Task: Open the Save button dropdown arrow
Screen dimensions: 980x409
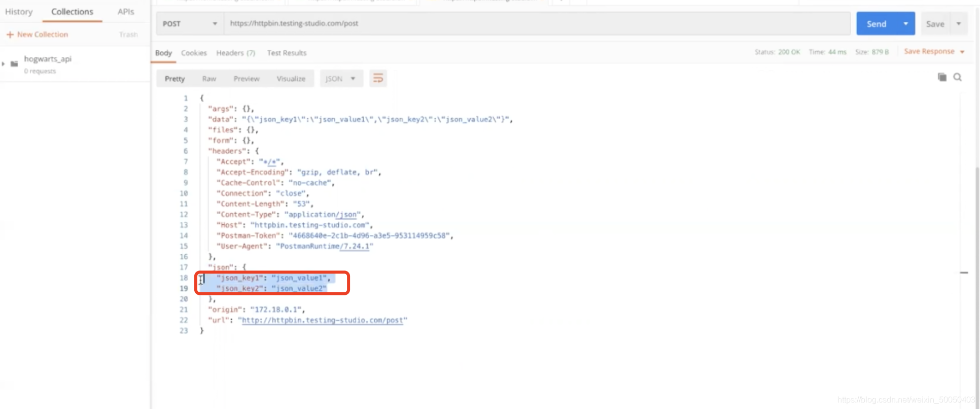Action: [959, 23]
